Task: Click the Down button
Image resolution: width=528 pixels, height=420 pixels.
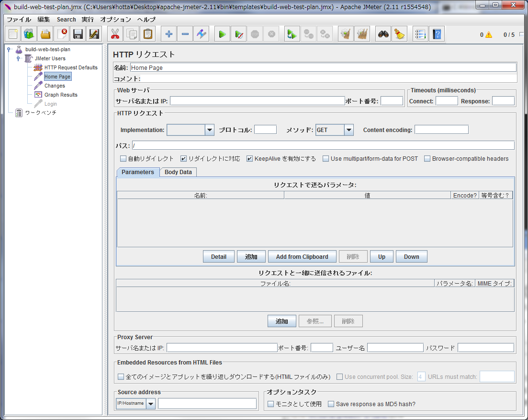Action: click(412, 256)
